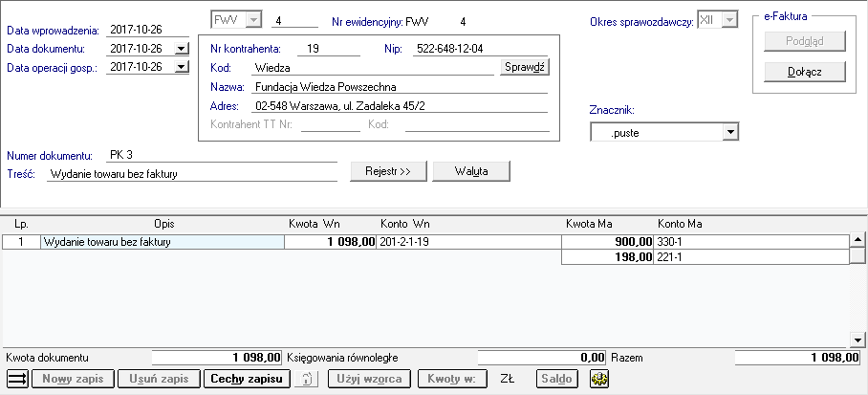The width and height of the screenshot is (868, 395).
Task: Open the FWV register type dropdown
Action: point(252,20)
